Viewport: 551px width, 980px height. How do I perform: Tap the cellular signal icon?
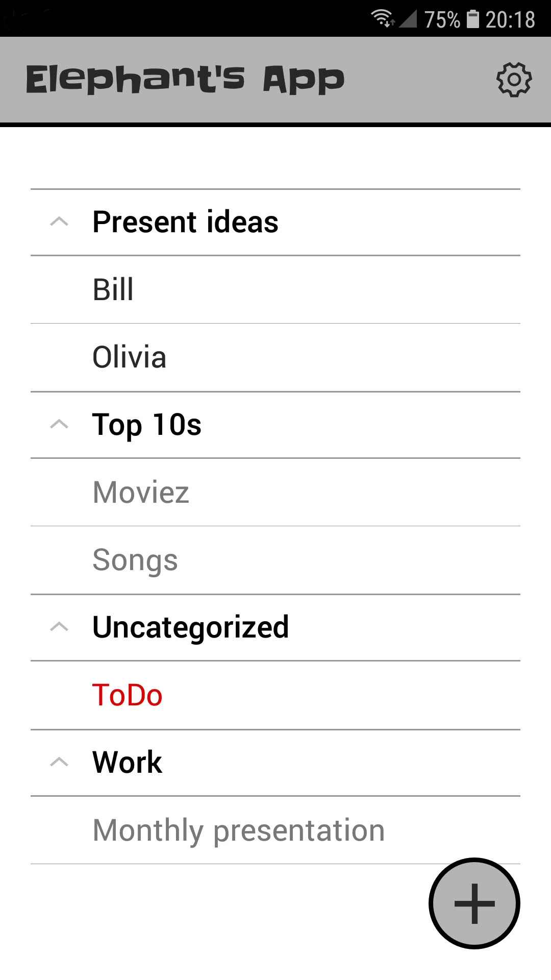pyautogui.click(x=408, y=19)
